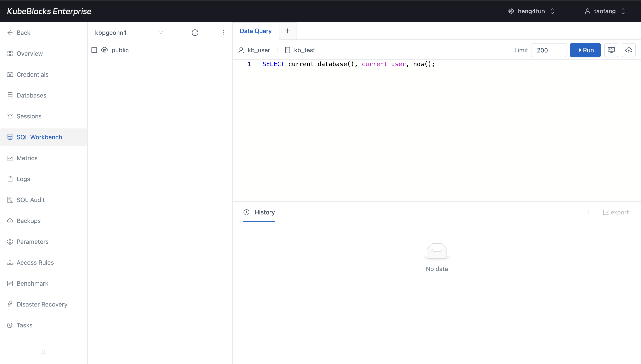Click the refresh icon next to kbpgconn1
The height and width of the screenshot is (364, 641).
pos(195,32)
